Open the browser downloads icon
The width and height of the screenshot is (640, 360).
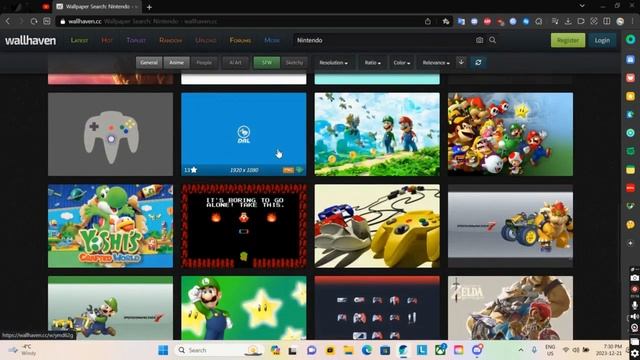click(x=568, y=21)
